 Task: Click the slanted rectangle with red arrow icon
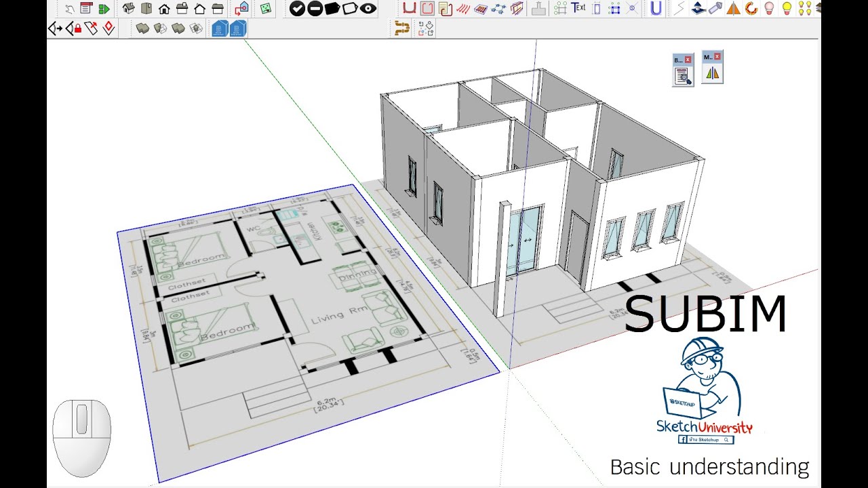pos(91,28)
